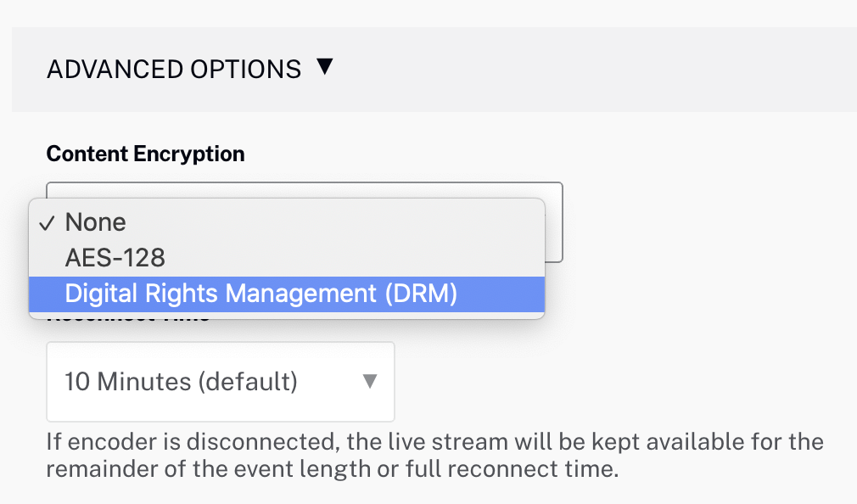Collapse the ADVANCED OPTIONS section
857x504 pixels.
175,68
